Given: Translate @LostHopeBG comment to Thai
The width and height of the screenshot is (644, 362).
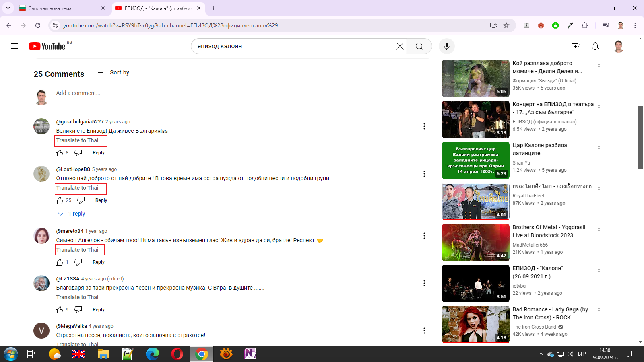Looking at the screenshot, I should coord(77,188).
